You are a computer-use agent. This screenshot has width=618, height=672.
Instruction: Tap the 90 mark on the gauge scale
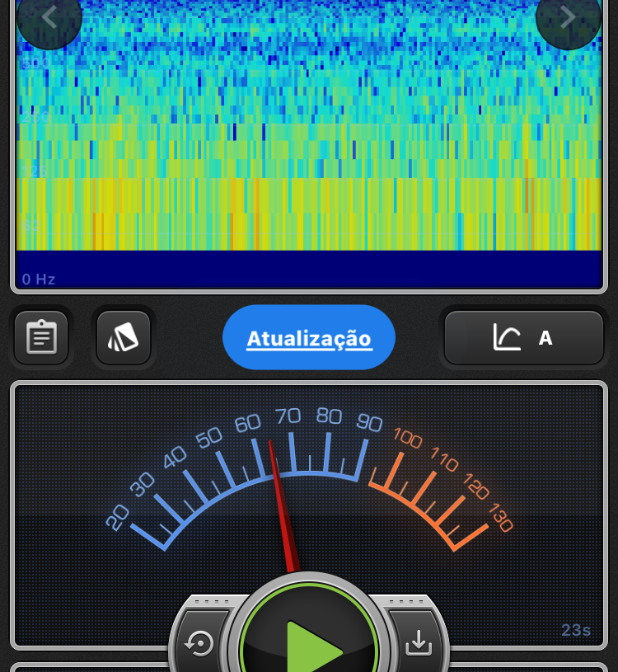(369, 422)
